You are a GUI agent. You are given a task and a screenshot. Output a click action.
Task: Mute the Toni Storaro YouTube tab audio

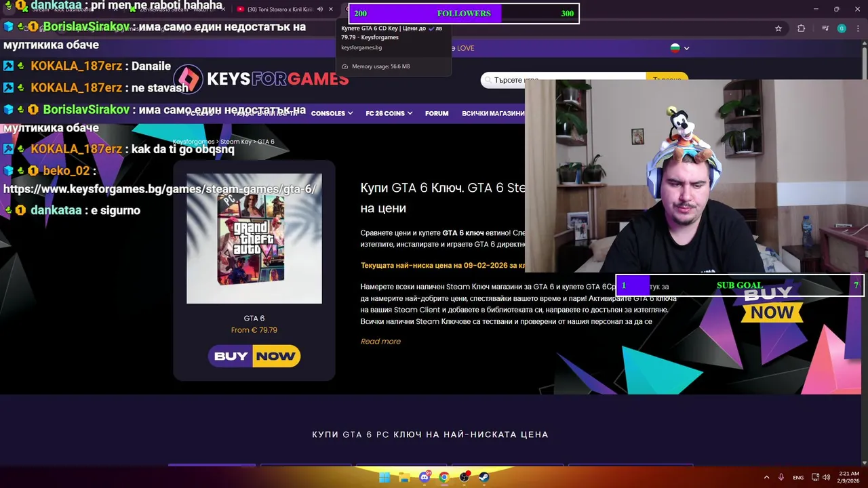tap(320, 9)
